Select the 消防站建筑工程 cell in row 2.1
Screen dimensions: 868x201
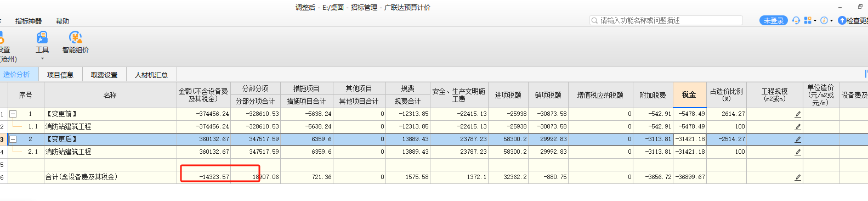point(110,152)
